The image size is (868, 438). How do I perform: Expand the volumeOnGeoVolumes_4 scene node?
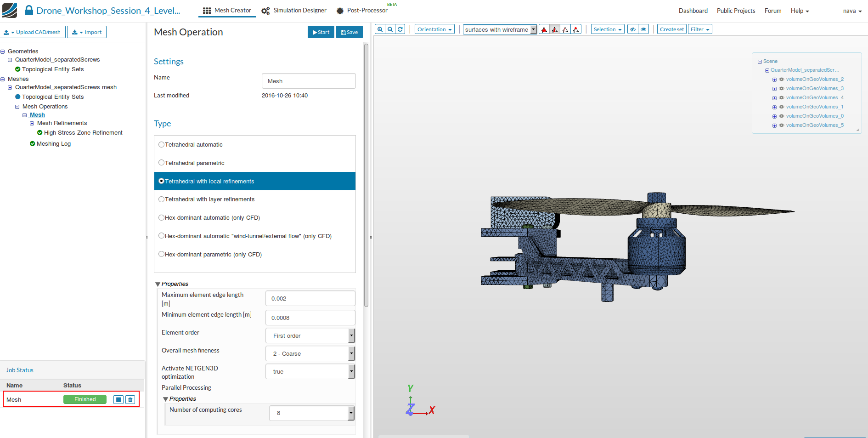pyautogui.click(x=774, y=98)
